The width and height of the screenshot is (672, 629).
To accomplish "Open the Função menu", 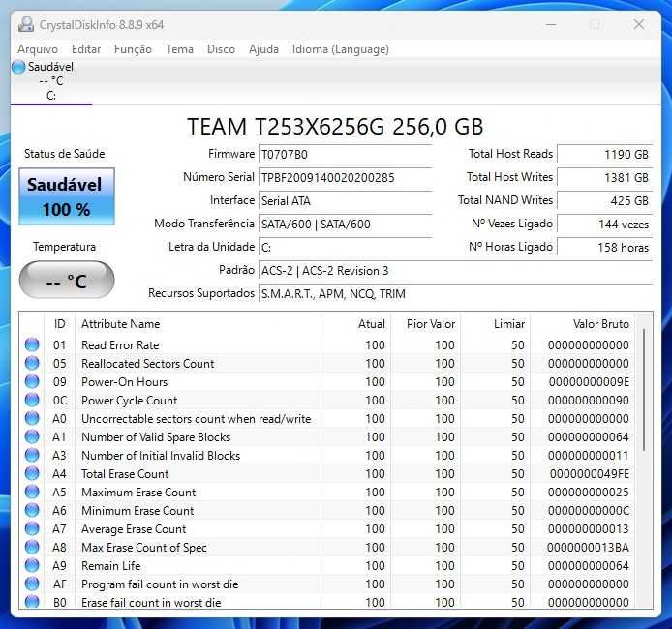I will point(133,49).
